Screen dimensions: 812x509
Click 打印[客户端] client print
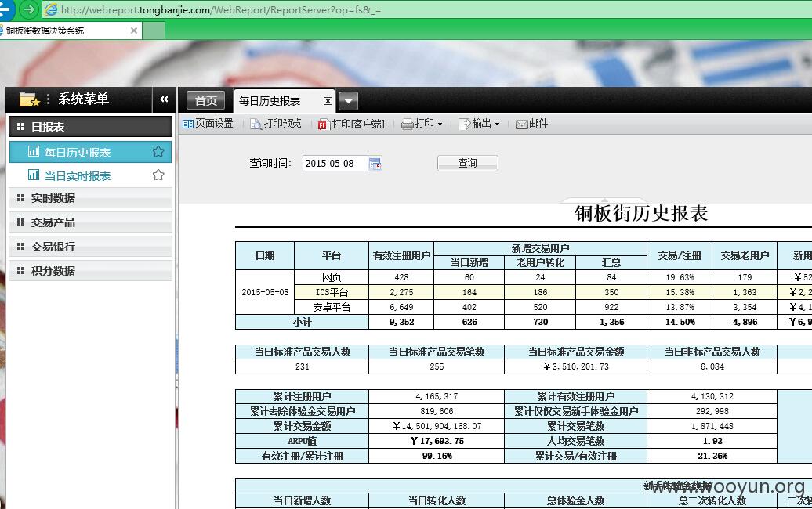(x=351, y=125)
